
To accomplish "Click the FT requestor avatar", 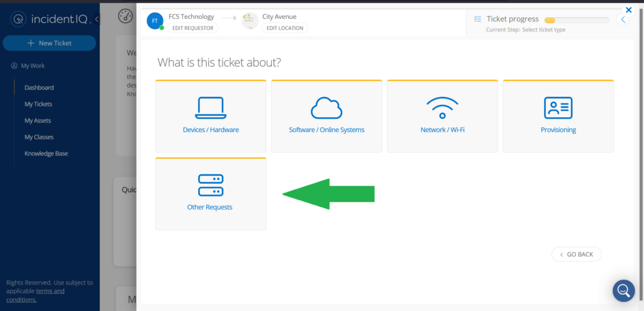I will [155, 21].
